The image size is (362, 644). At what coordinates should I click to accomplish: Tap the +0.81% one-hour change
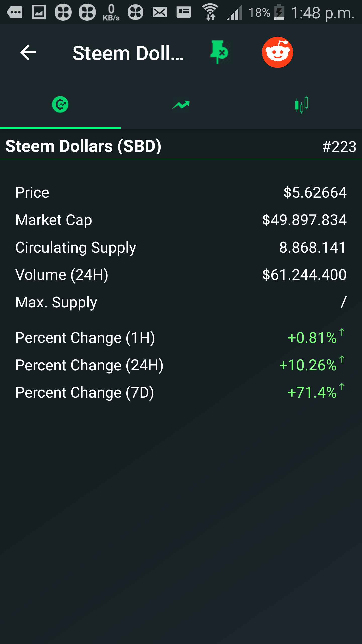(312, 338)
